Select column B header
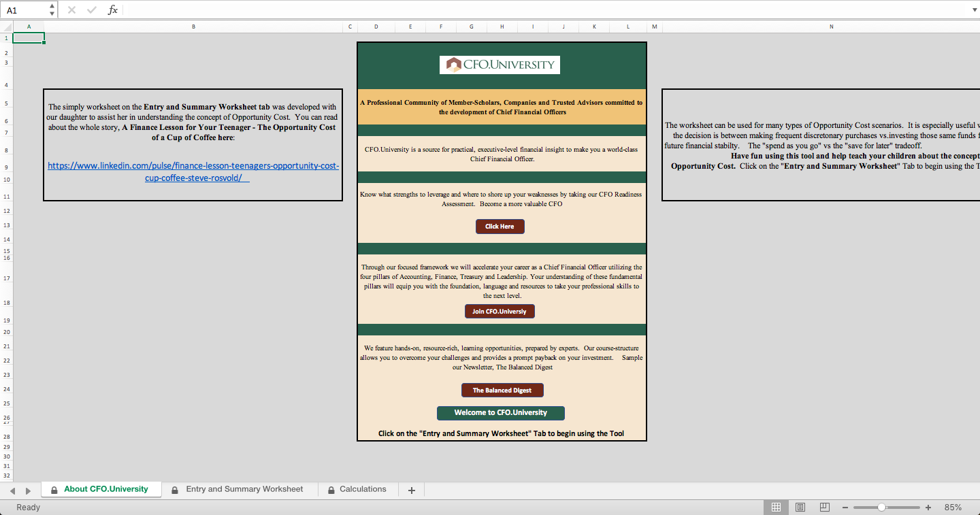The height and width of the screenshot is (515, 980). 193,27
